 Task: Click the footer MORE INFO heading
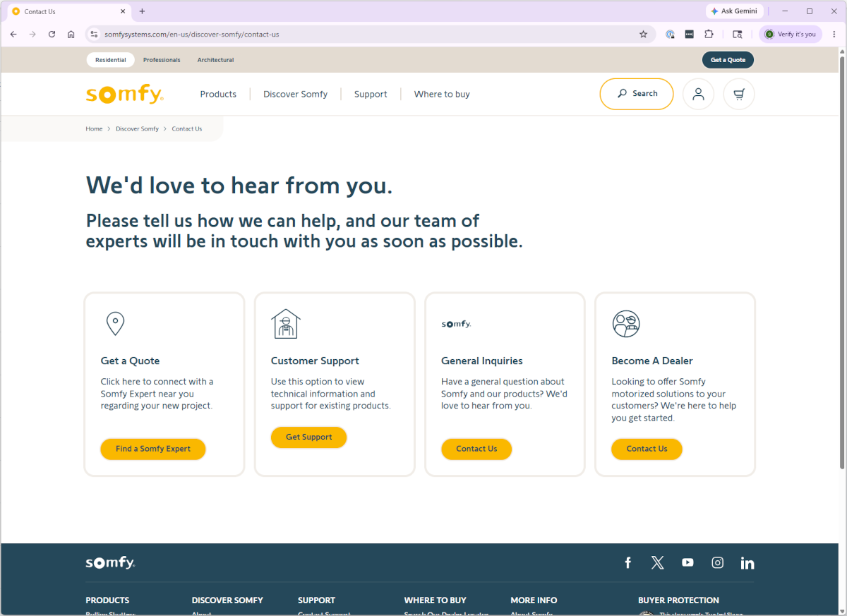(x=534, y=600)
